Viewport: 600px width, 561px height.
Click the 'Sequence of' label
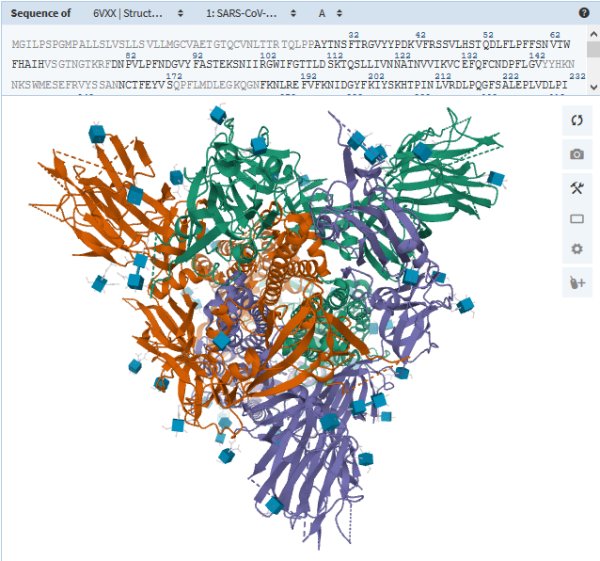tap(42, 14)
